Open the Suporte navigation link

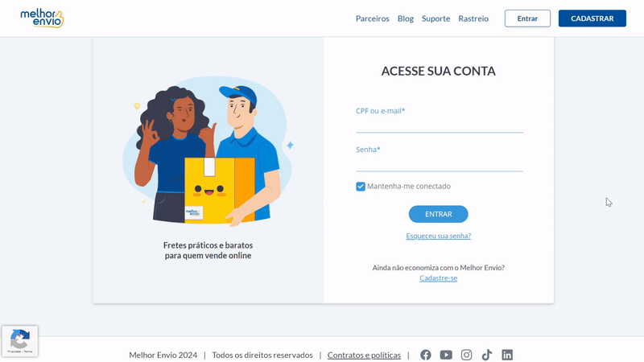(436, 19)
